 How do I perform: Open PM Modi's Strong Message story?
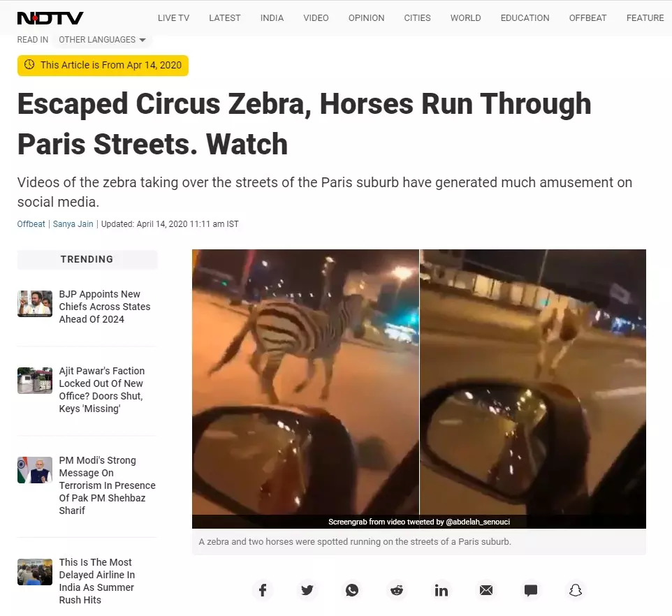(x=107, y=485)
